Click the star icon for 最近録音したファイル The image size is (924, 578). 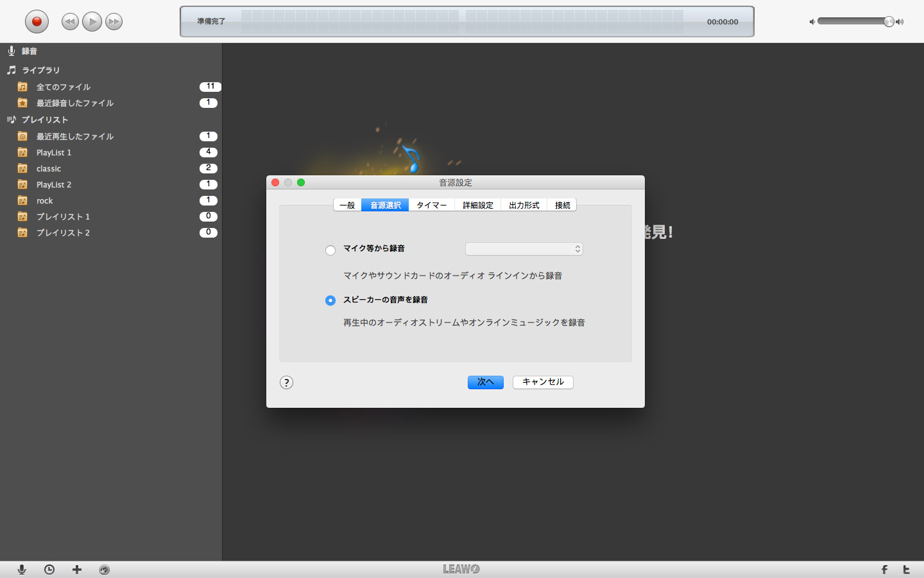point(22,103)
